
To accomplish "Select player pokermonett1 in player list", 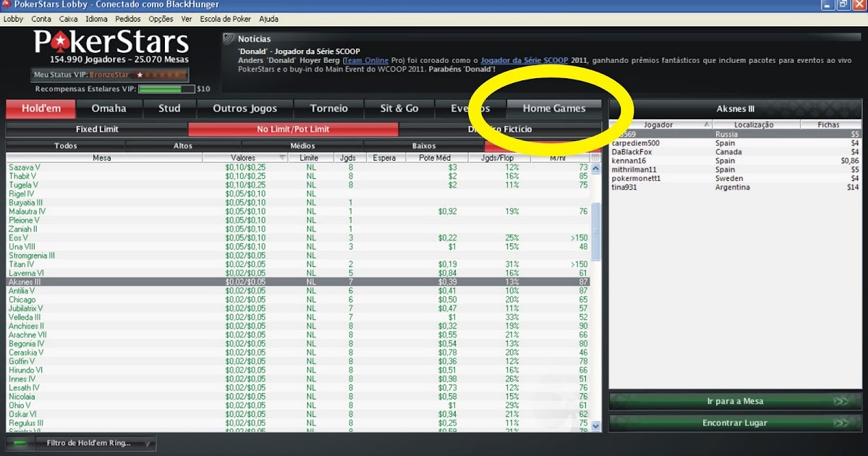I will pyautogui.click(x=735, y=178).
